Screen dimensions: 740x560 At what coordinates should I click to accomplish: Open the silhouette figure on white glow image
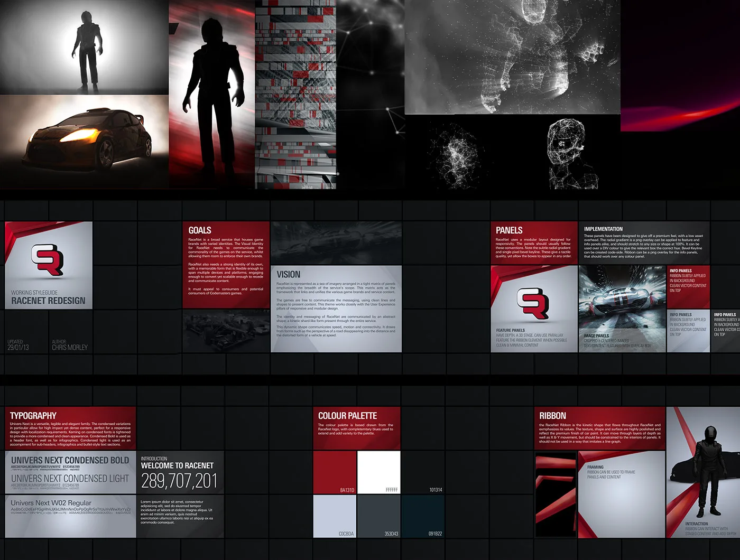click(x=84, y=47)
